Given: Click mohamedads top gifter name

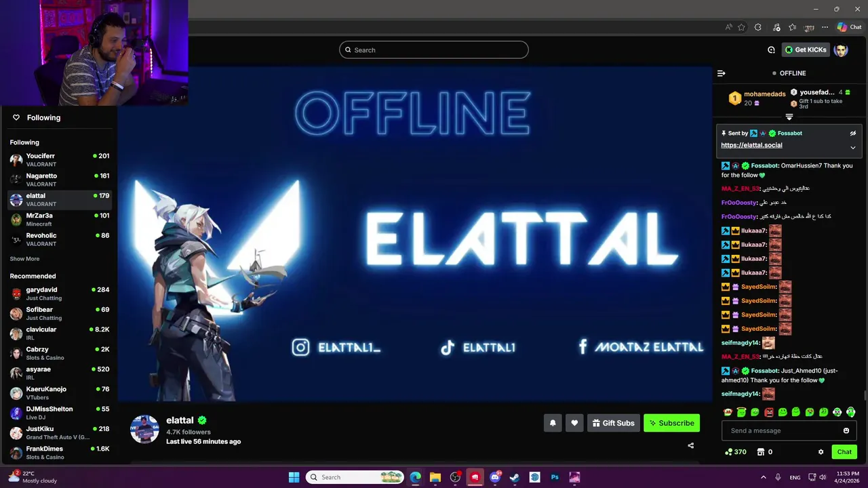Looking at the screenshot, I should (764, 94).
